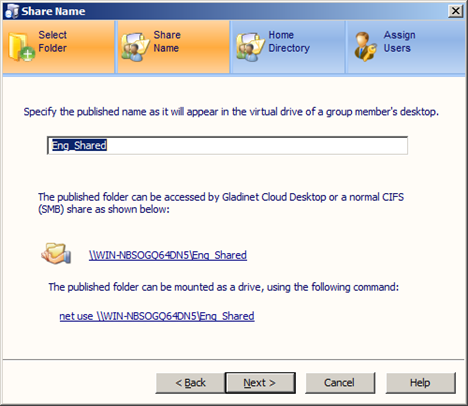
Task: Focus the Eng_Shared published name field
Action: coord(227,145)
